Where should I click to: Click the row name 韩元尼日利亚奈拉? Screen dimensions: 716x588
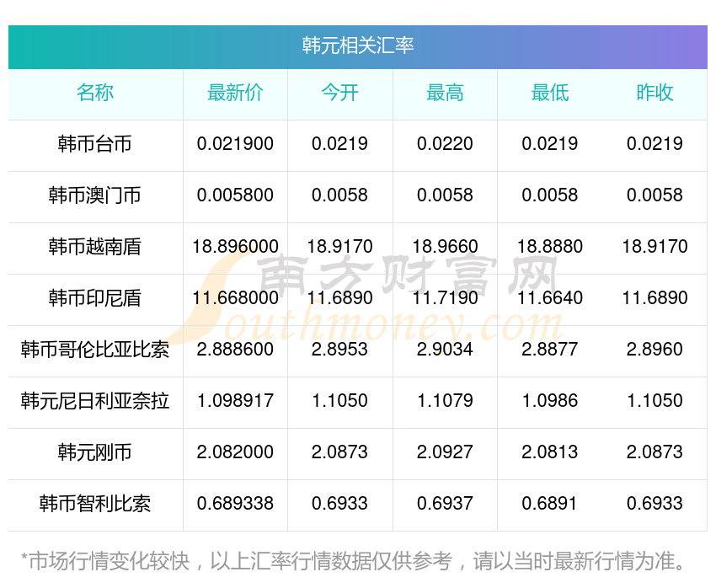click(x=95, y=401)
